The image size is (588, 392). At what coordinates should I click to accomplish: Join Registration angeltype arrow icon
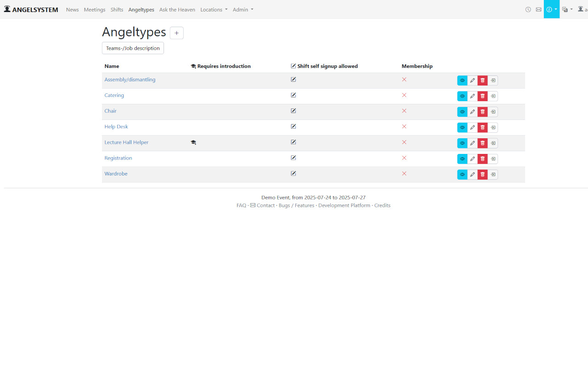493,159
